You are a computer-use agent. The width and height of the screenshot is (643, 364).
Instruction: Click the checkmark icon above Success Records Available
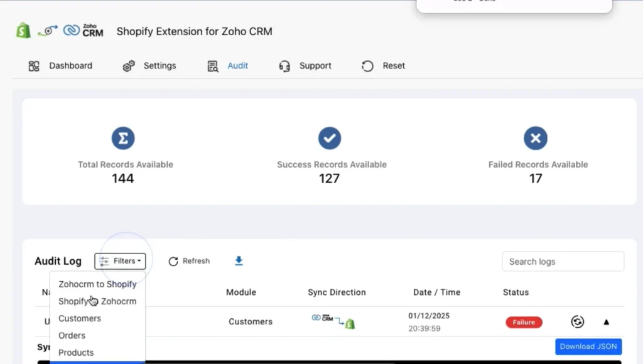pos(329,138)
